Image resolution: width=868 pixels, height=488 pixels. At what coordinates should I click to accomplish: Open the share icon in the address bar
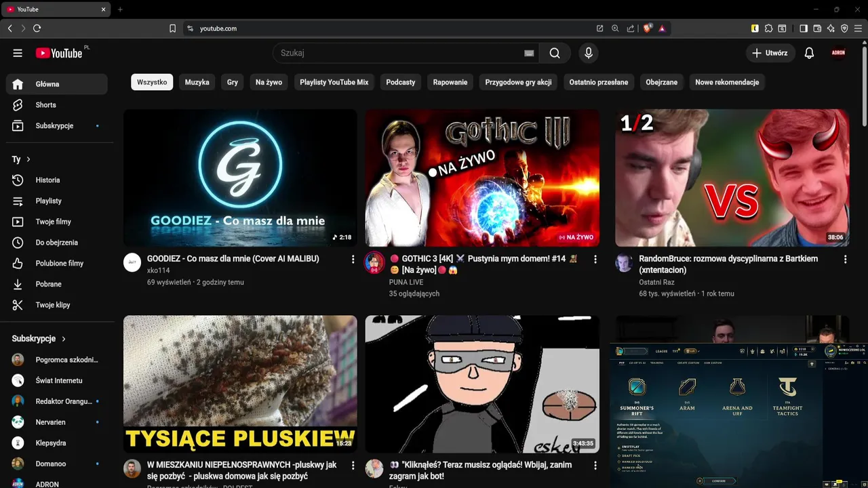631,28
